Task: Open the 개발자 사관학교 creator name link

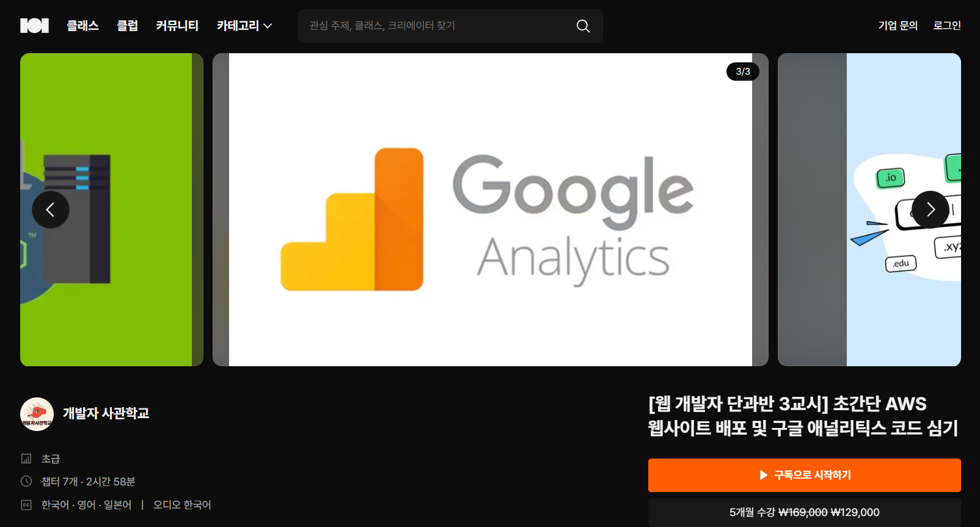Action: (106, 413)
